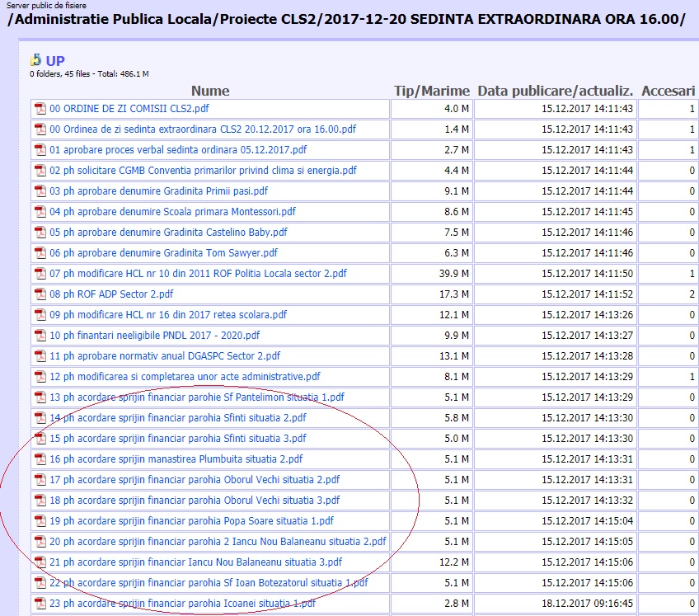Open 01 aprobare proces verbal sedinta ordinara PDF
Image resolution: width=699 pixels, height=616 pixels.
pos(178,150)
